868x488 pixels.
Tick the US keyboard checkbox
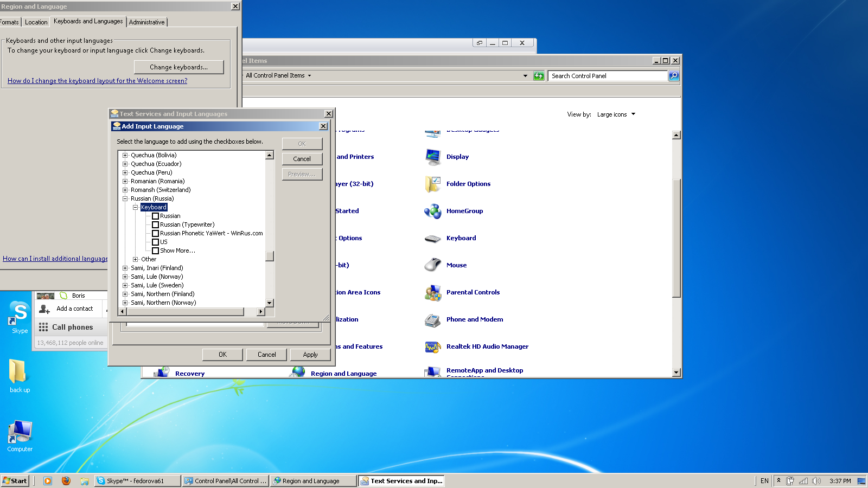(x=155, y=242)
